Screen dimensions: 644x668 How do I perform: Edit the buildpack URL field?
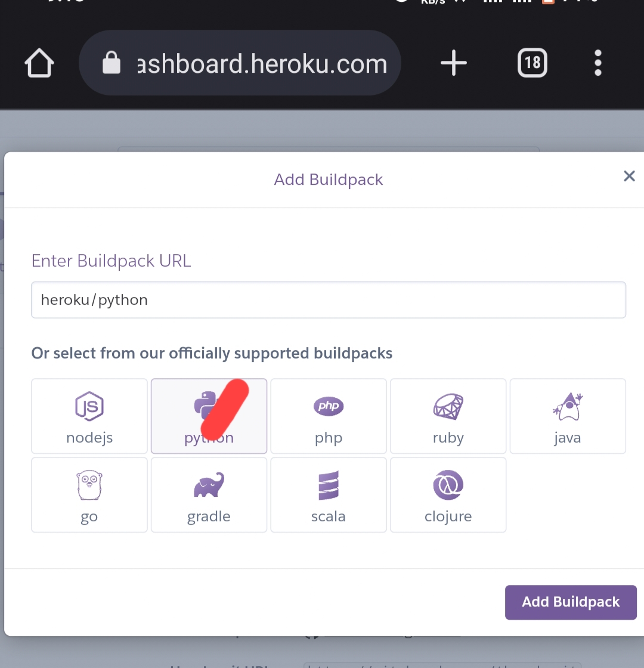click(x=329, y=299)
